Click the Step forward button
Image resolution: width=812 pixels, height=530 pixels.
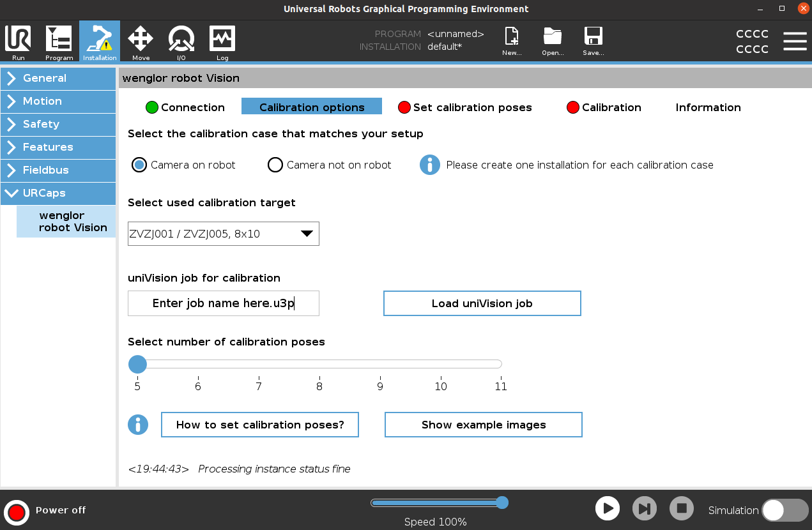[x=645, y=509]
